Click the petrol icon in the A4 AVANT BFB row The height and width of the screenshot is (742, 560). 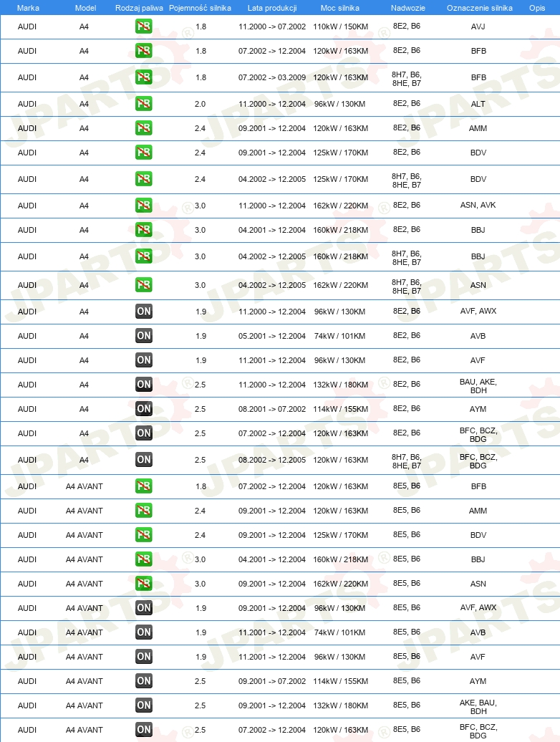point(144,486)
